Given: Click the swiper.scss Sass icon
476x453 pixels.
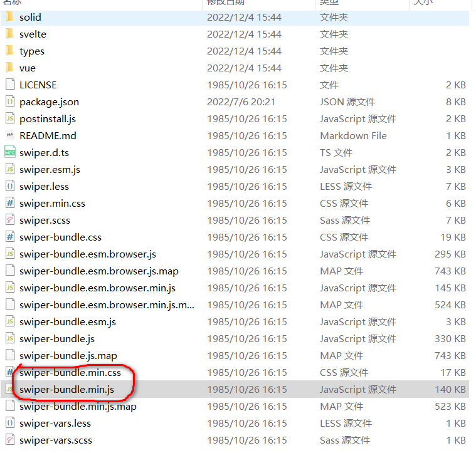Looking at the screenshot, I should tap(10, 219).
